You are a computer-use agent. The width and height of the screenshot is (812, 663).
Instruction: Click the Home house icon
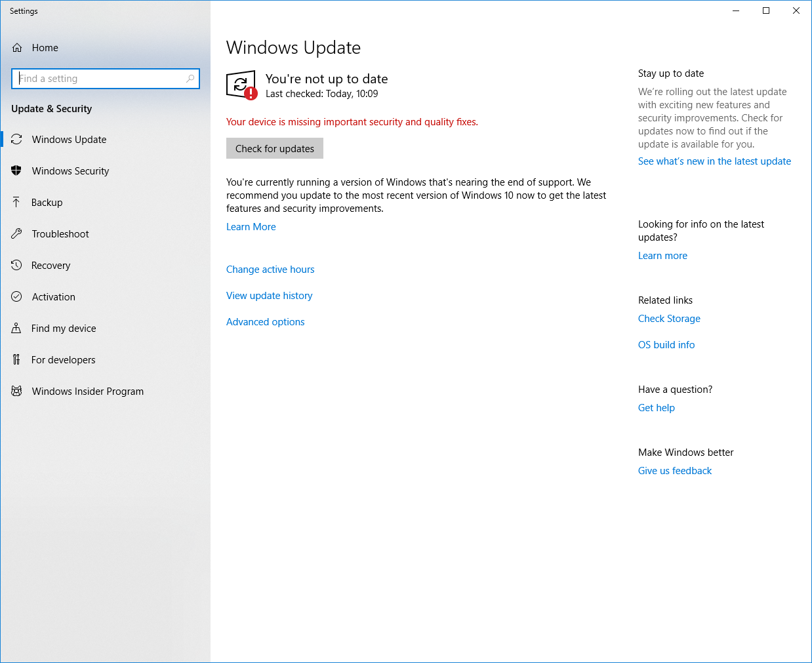click(x=17, y=48)
